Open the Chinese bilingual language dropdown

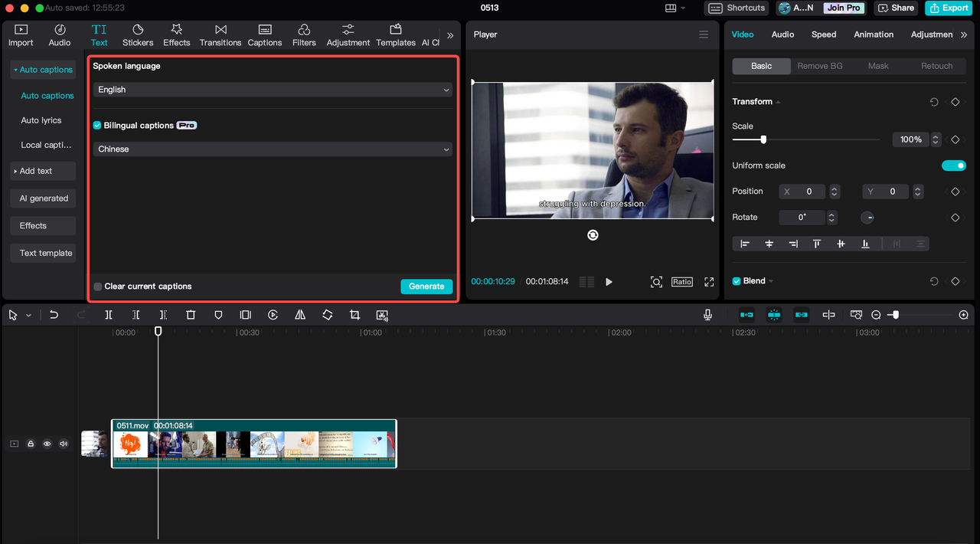pos(273,149)
